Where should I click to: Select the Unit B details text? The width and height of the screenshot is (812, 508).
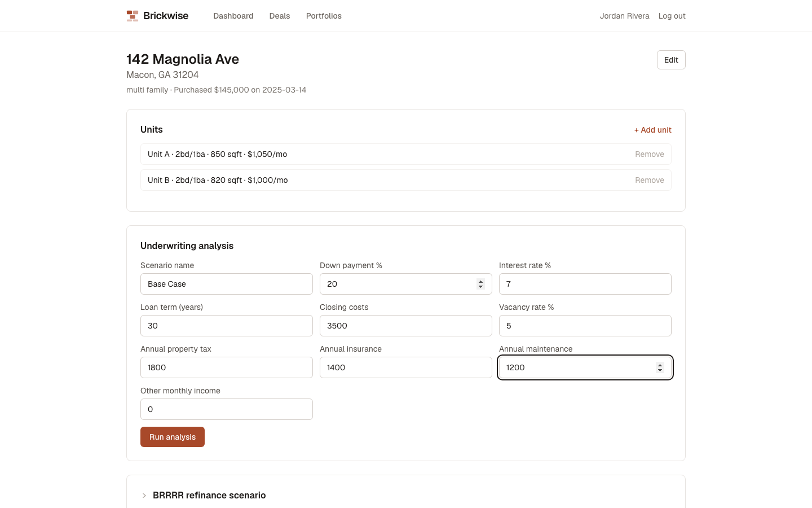coord(218,180)
